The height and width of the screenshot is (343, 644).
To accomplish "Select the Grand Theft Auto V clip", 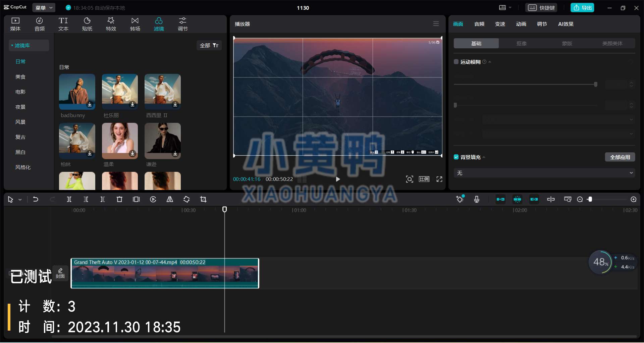I will (165, 273).
